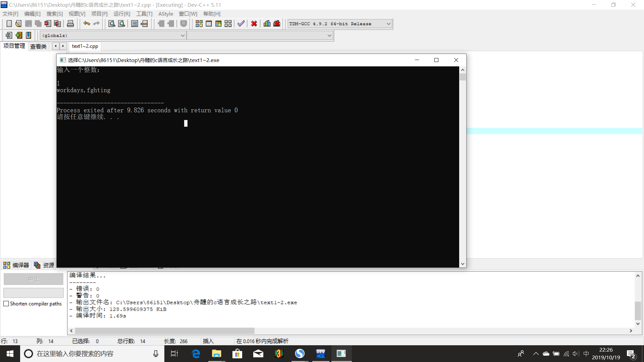Expand the (globals) scope dropdown

pos(182,36)
